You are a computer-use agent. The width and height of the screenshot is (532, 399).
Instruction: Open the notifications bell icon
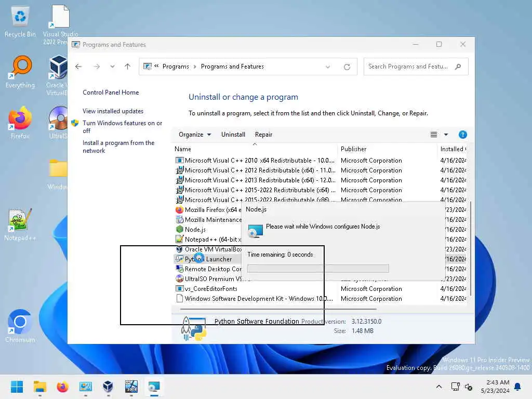click(x=517, y=387)
